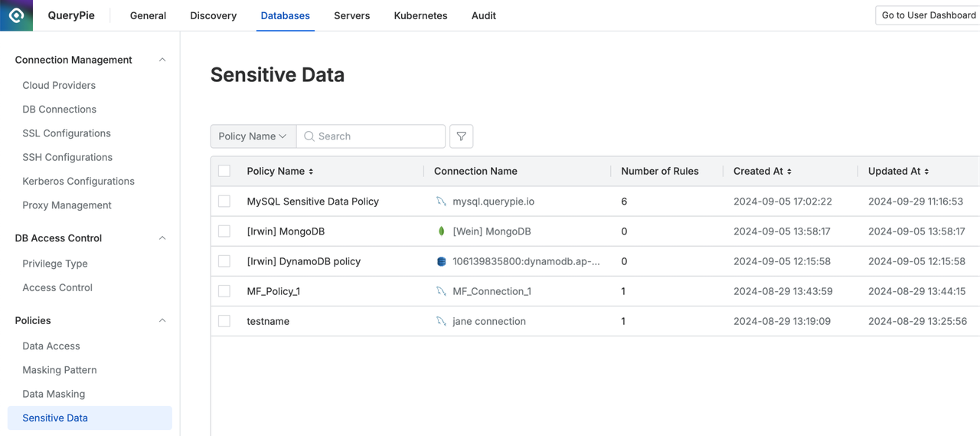Click the DynamoDB connection icon
Screen dimensions: 980x436
click(441, 261)
